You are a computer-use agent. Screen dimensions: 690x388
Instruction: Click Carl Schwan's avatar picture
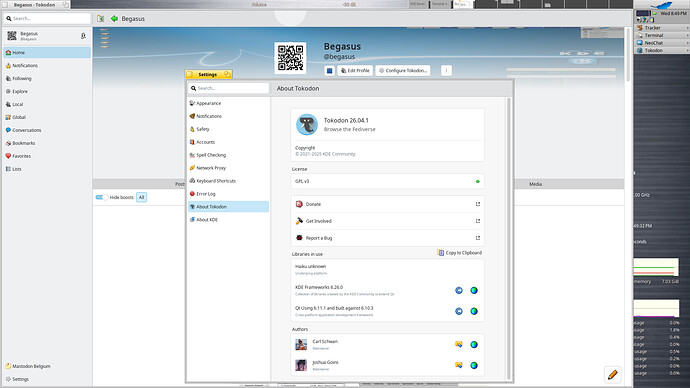[x=301, y=344]
